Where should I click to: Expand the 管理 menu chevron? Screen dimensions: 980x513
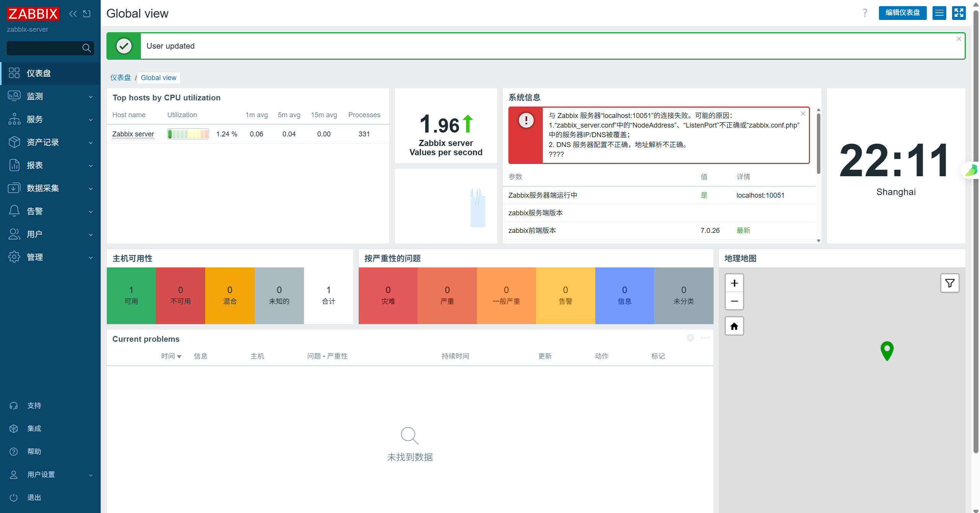click(91, 257)
